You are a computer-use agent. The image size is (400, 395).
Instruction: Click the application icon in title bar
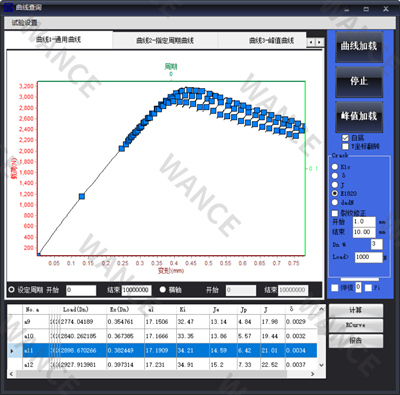(x=8, y=7)
